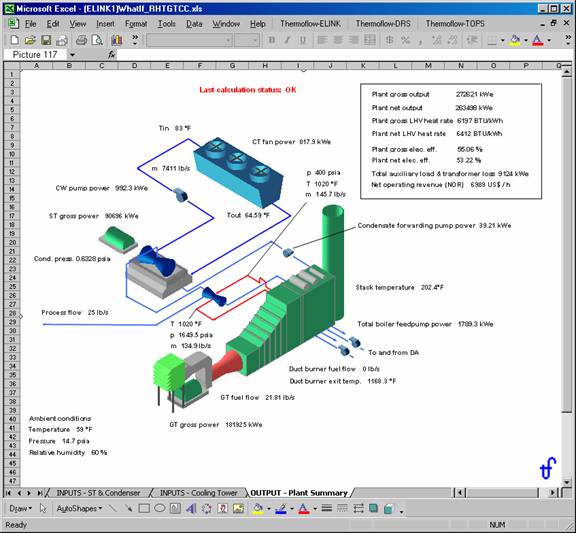
Task: Insert Picture from File icon
Action: (x=238, y=508)
